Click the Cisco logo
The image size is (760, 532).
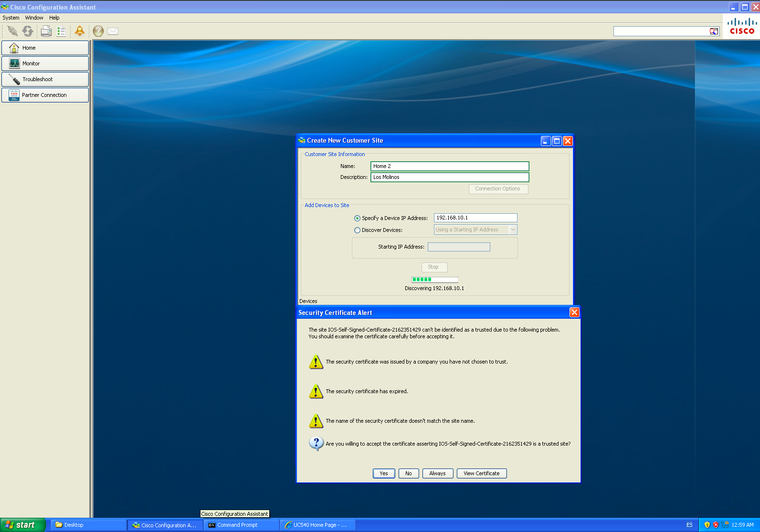pos(742,26)
